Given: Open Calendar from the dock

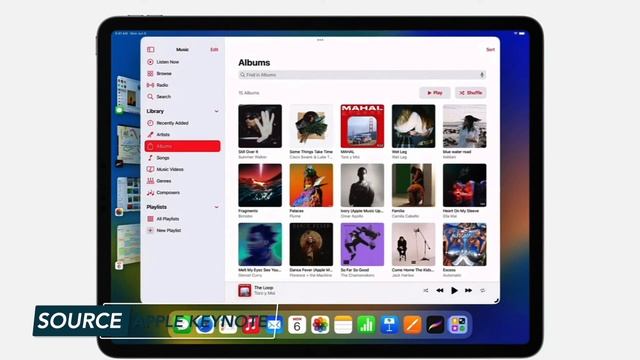Looking at the screenshot, I should click(x=297, y=325).
